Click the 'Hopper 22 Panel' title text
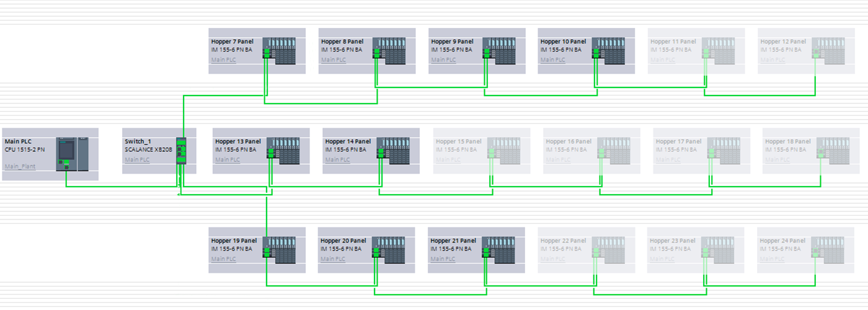 564,241
